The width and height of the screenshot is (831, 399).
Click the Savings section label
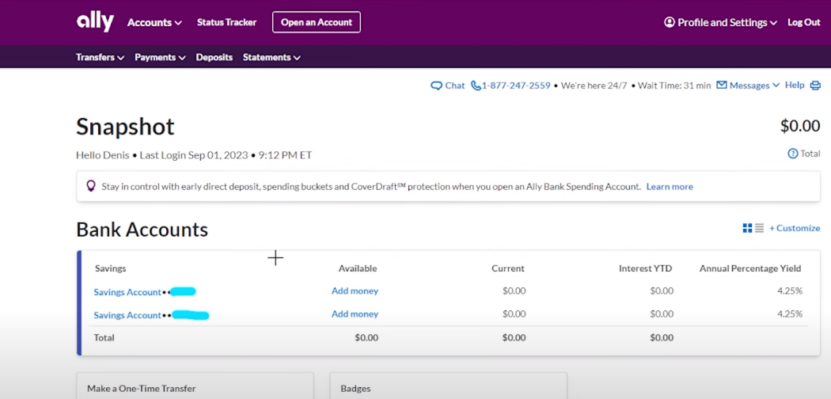[x=110, y=269]
